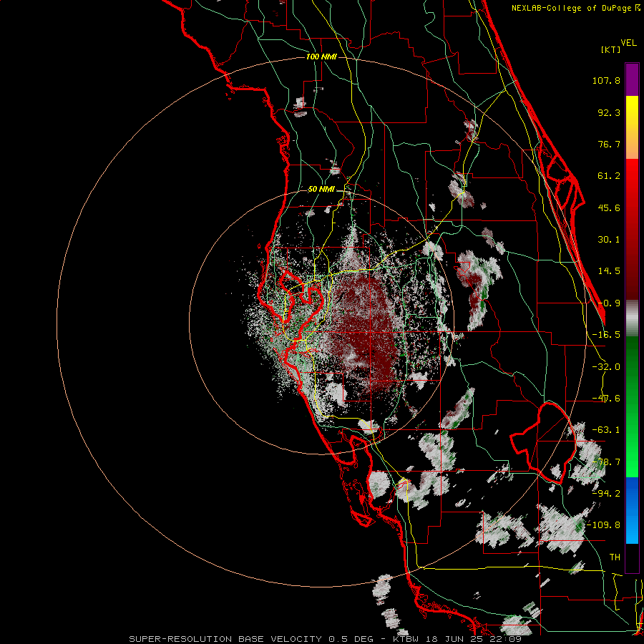Click the -78.7 legend value
This screenshot has height=644, width=644.
[606, 462]
